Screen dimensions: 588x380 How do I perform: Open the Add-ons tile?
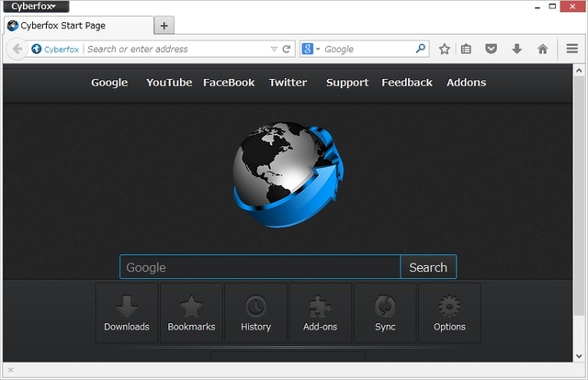(x=321, y=313)
